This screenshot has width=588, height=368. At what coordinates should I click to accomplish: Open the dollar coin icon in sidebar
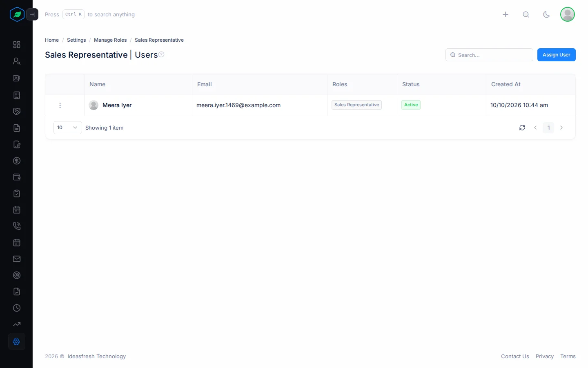pos(17,161)
